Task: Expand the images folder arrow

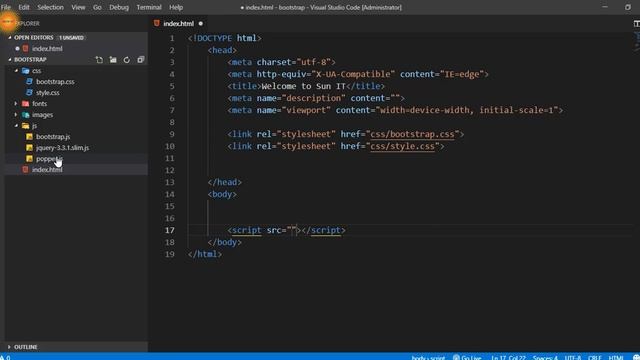Action: [x=16, y=115]
